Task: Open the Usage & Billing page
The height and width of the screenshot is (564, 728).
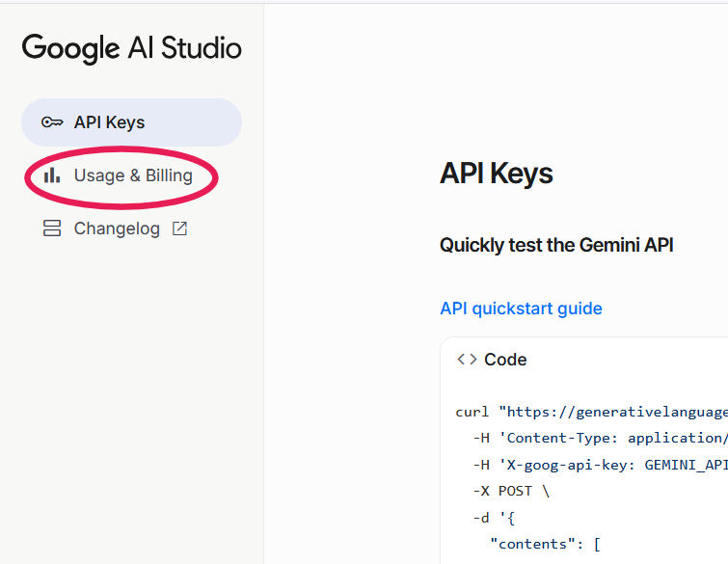Action: (133, 175)
